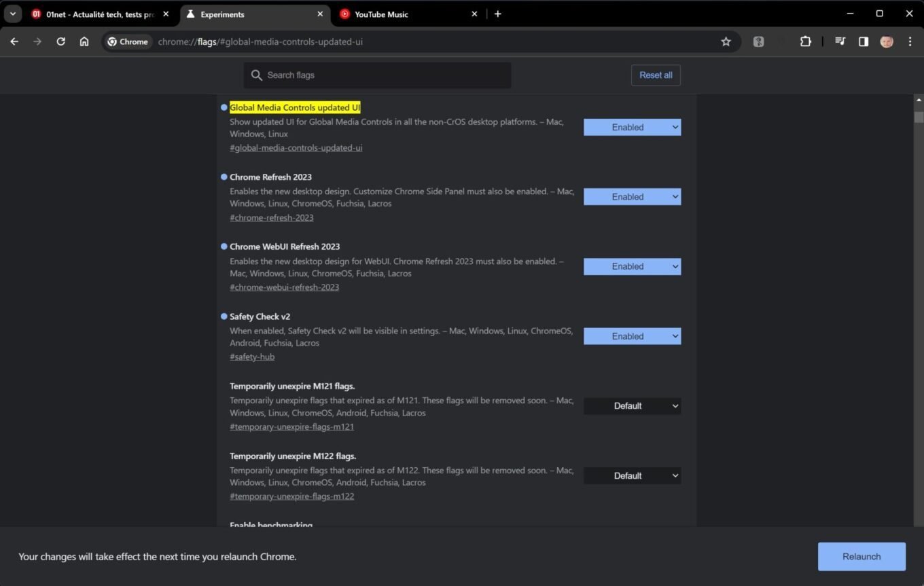
Task: Open the Extensions puzzle icon
Action: pyautogui.click(x=805, y=41)
